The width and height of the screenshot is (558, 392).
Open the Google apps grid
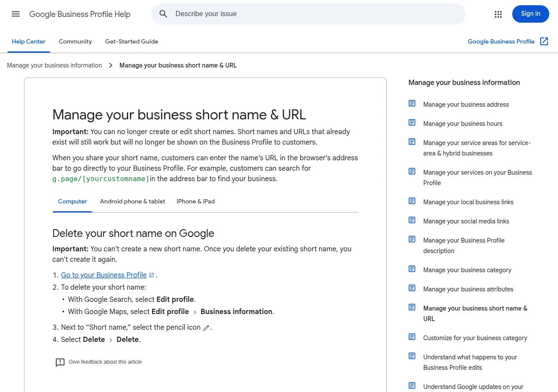pos(498,14)
